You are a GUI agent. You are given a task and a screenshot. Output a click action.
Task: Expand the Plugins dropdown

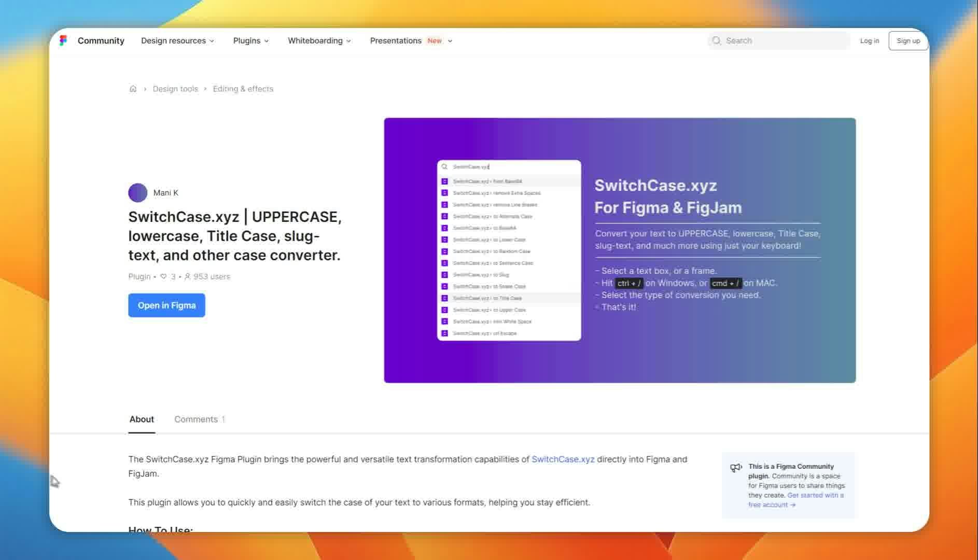point(251,40)
